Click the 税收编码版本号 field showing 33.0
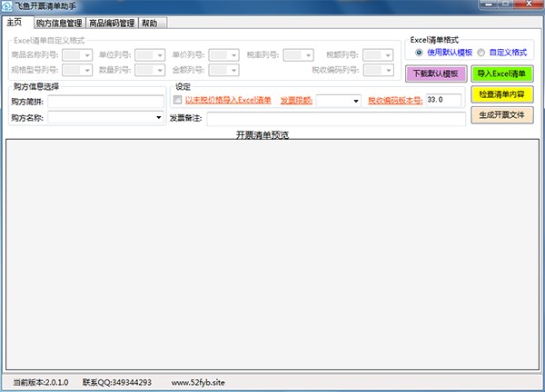Viewport: 545px width, 392px height. (443, 100)
